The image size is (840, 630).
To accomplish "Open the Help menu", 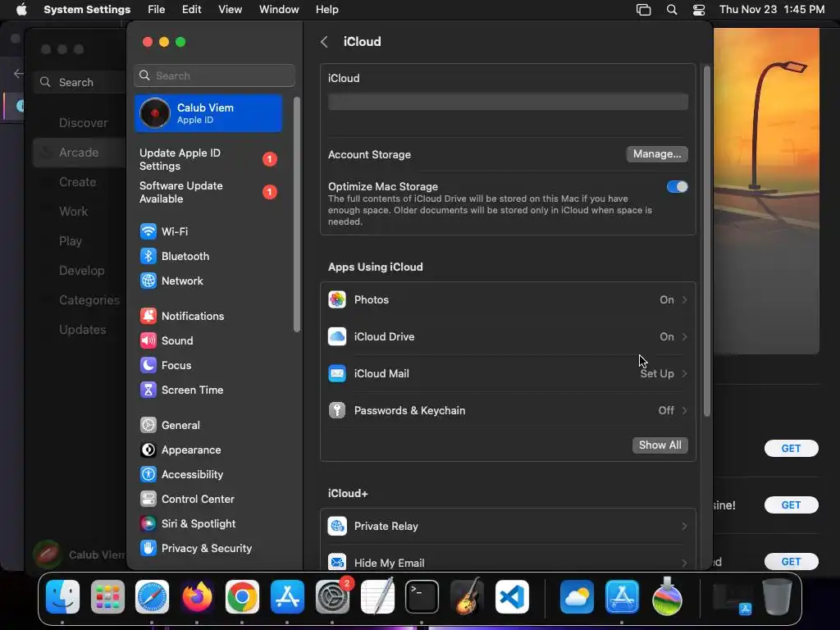I will click(x=326, y=10).
